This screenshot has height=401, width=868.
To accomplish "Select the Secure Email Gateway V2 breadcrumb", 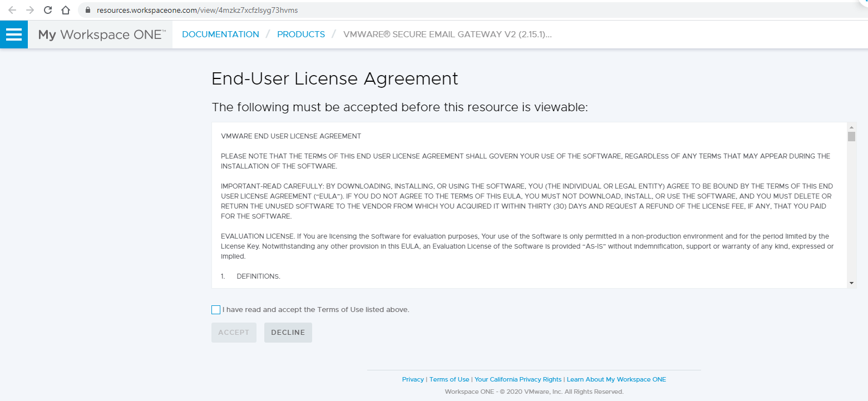I will coord(447,34).
